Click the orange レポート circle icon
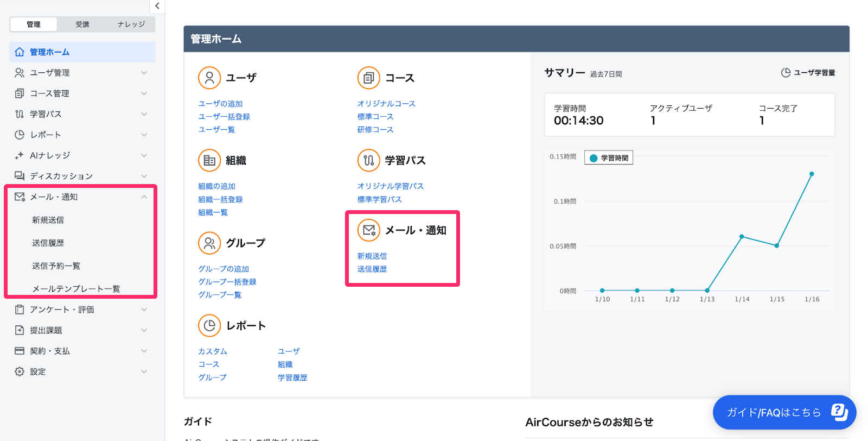 209,325
